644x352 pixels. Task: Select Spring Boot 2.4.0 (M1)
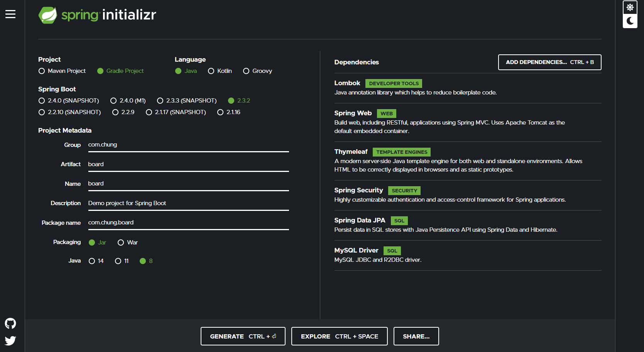click(x=128, y=101)
